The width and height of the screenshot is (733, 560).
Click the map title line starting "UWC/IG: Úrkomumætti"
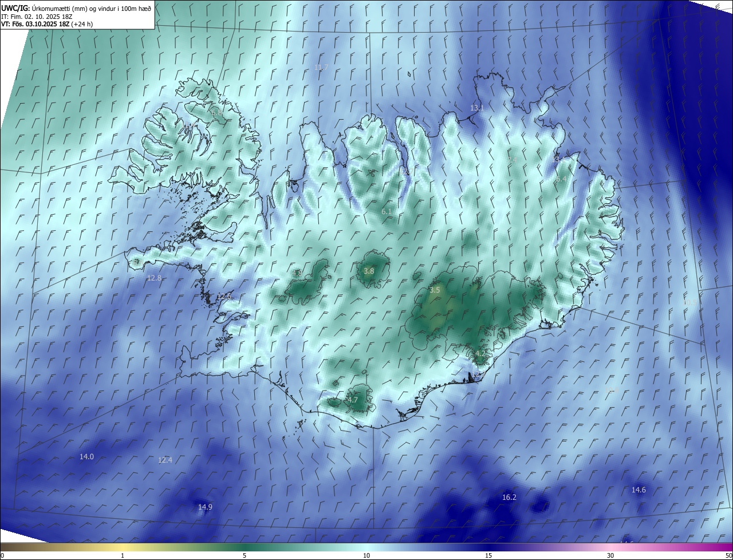76,8
